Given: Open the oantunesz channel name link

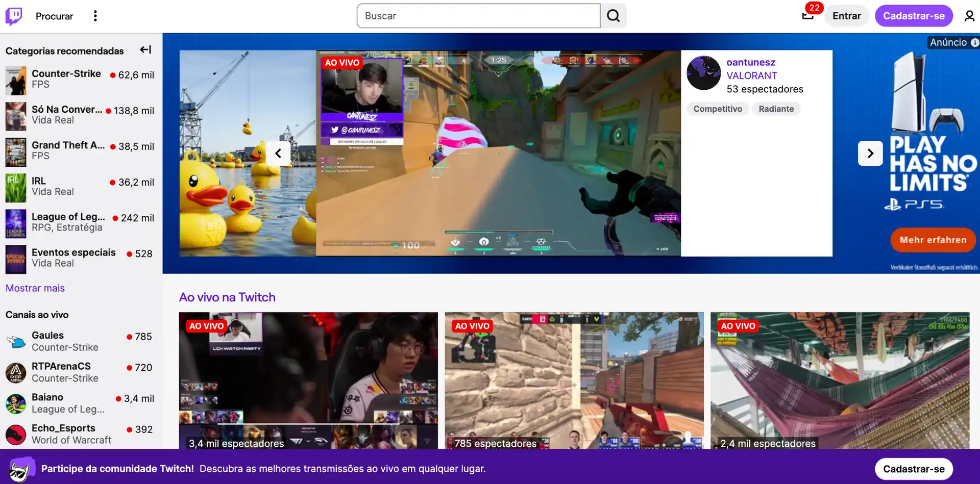Looking at the screenshot, I should click(751, 62).
